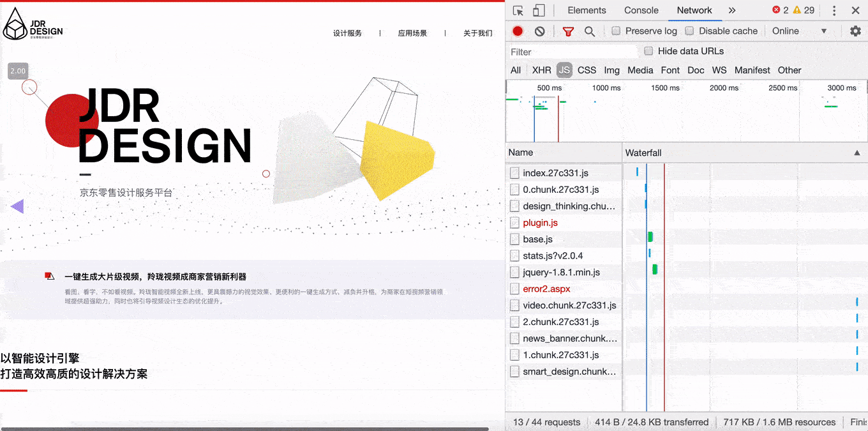The width and height of the screenshot is (868, 431).
Task: Select the error2.aspx request row
Action: tap(564, 289)
